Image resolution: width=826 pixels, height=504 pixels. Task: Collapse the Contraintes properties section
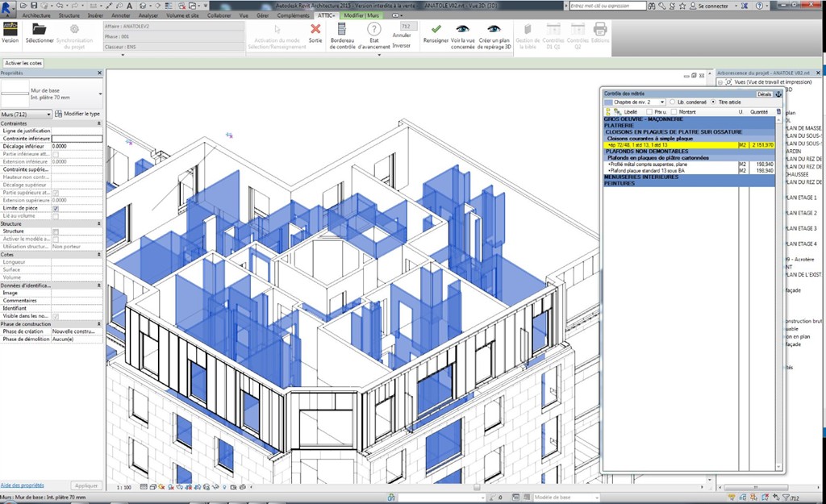98,123
